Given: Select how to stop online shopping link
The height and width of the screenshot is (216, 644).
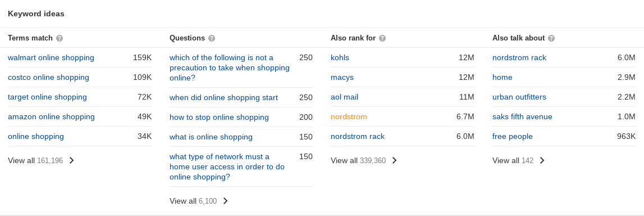Looking at the screenshot, I should pyautogui.click(x=220, y=117).
